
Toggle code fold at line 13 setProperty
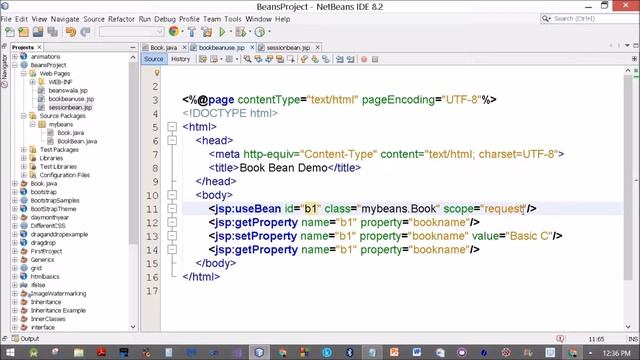[172, 236]
